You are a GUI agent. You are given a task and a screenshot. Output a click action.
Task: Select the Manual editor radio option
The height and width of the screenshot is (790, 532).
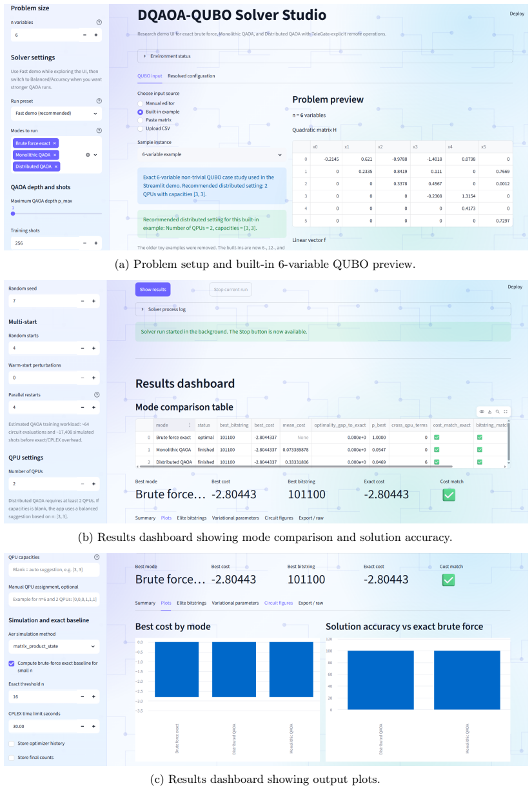(141, 103)
